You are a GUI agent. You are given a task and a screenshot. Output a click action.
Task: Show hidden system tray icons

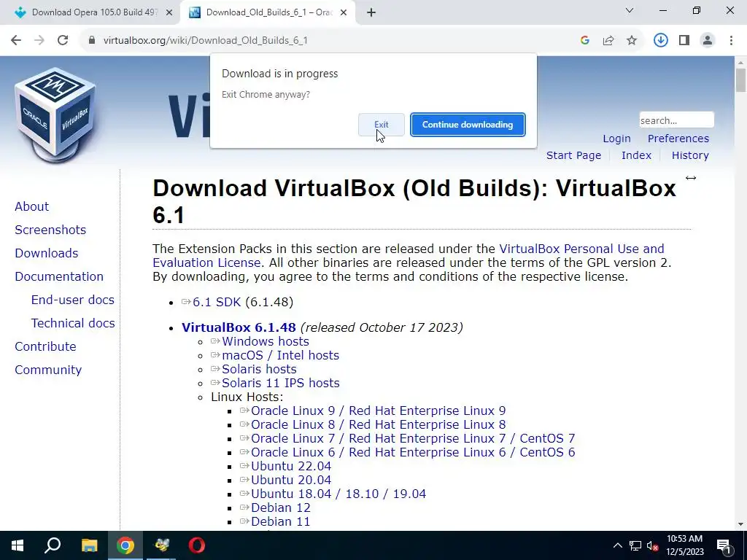[617, 545]
